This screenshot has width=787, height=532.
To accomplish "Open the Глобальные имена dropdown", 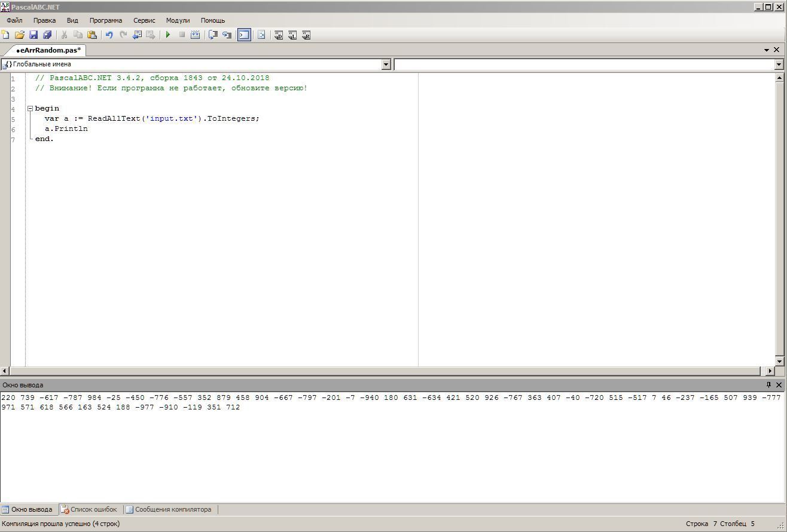I will [386, 65].
